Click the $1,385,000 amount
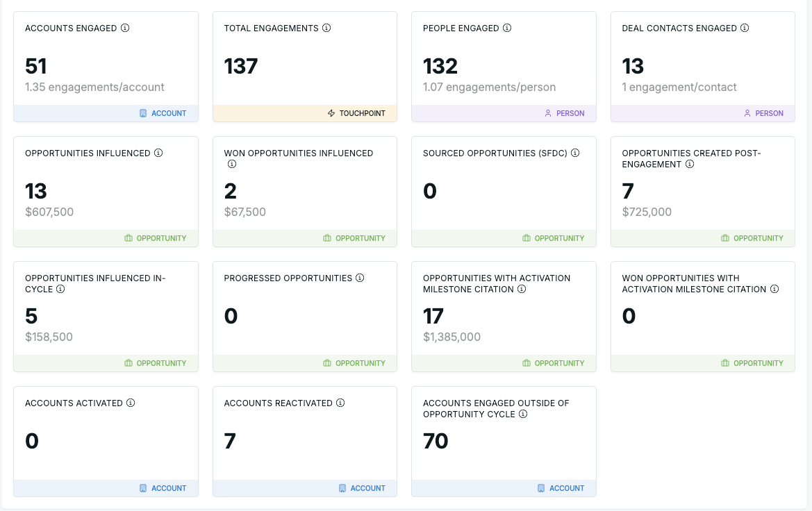812x511 pixels. tap(451, 337)
